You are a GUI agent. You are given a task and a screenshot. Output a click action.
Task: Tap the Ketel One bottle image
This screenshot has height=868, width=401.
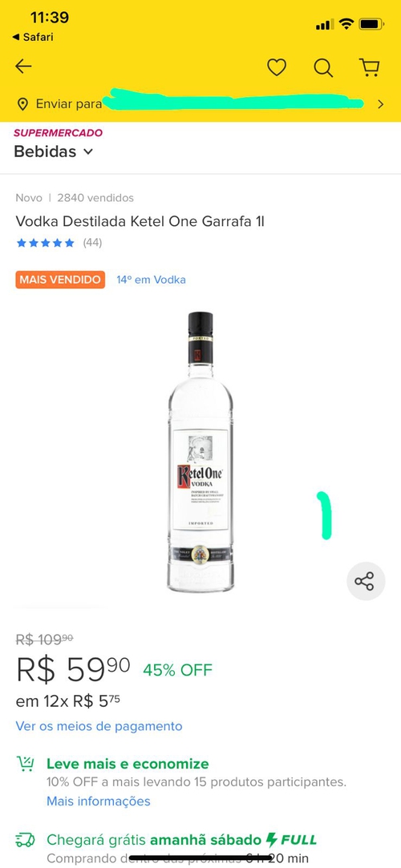coord(200,452)
